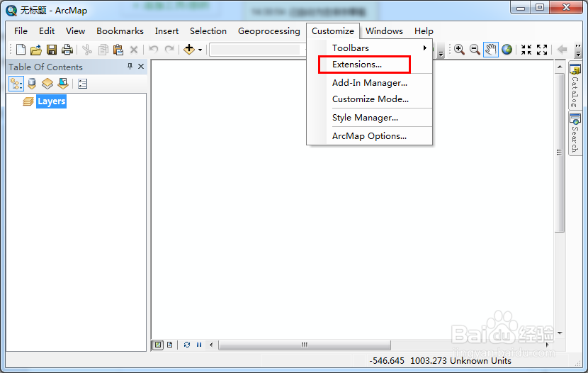Click the coordinates readout in status bar
Screen dimensions: 588x373
click(440, 361)
